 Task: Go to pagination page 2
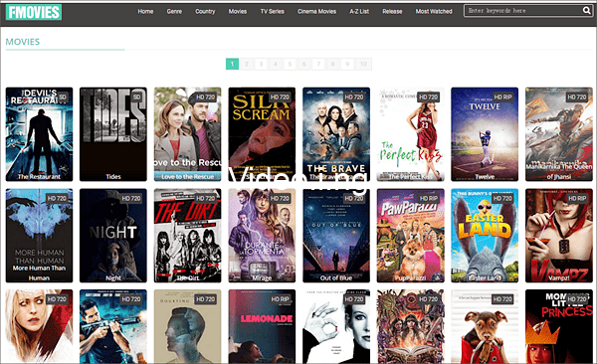[247, 64]
